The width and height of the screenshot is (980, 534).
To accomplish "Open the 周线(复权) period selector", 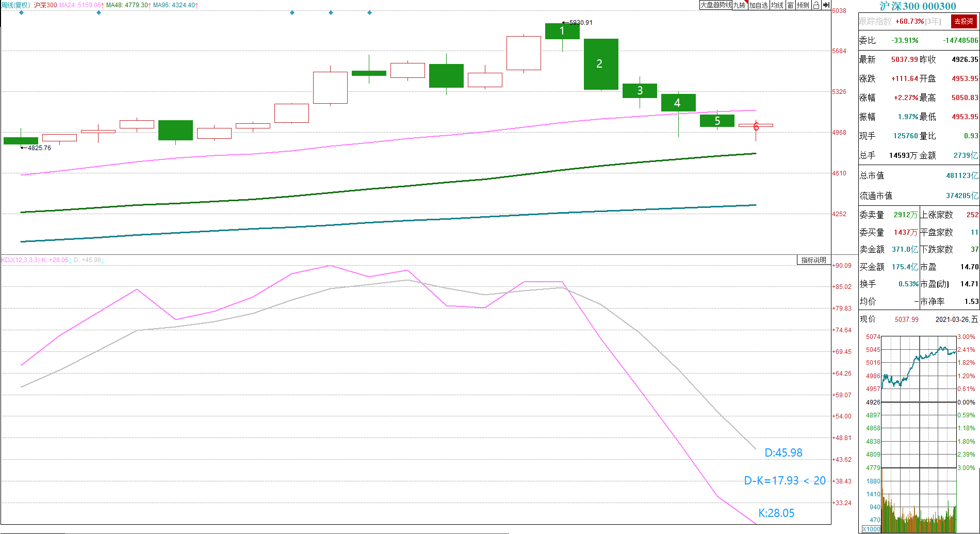I will (15, 5).
